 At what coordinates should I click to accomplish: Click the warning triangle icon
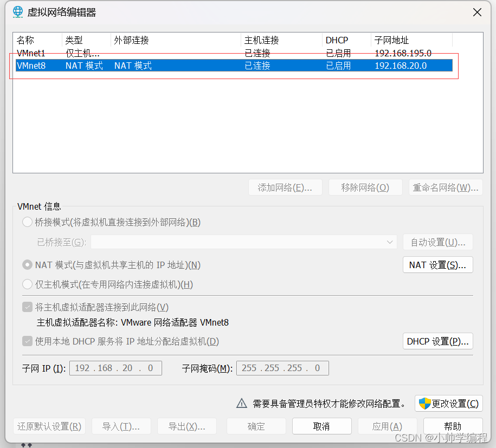(x=242, y=404)
